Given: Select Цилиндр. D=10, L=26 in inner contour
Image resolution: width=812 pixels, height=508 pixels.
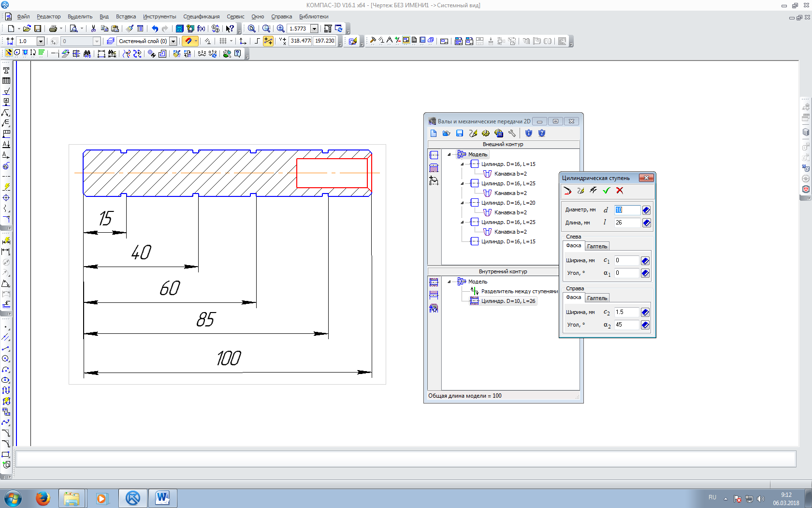Looking at the screenshot, I should [508, 301].
